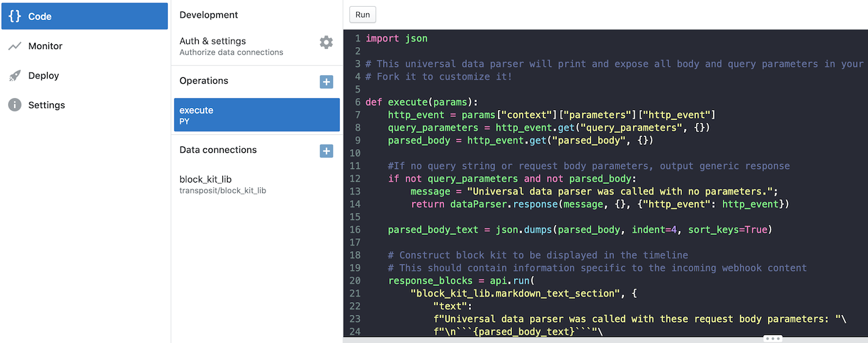Place cursor on 'def execute(params):' line
Screen dimensions: 868x343
tap(421, 102)
